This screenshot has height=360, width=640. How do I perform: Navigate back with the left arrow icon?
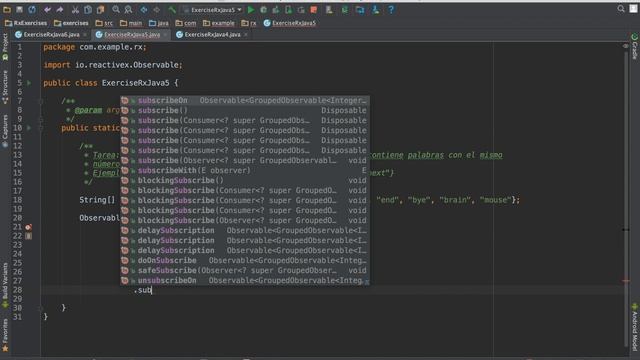tap(144, 9)
